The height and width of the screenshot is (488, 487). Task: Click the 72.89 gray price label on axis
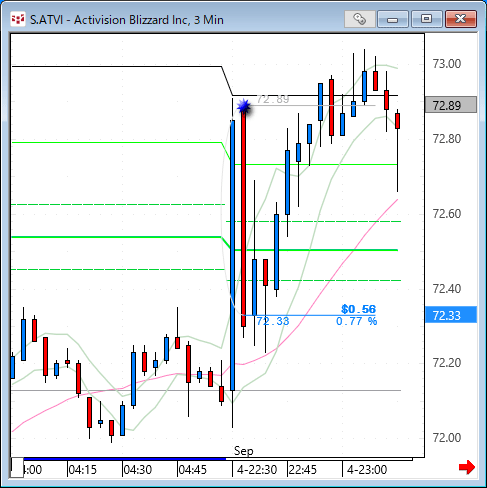coord(451,105)
